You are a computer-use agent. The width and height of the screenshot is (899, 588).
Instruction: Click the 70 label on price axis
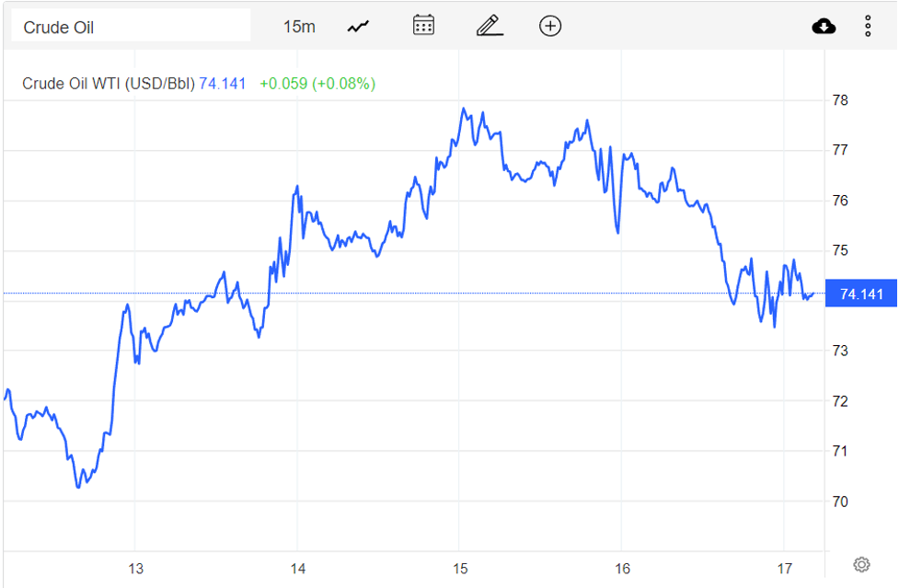click(840, 502)
